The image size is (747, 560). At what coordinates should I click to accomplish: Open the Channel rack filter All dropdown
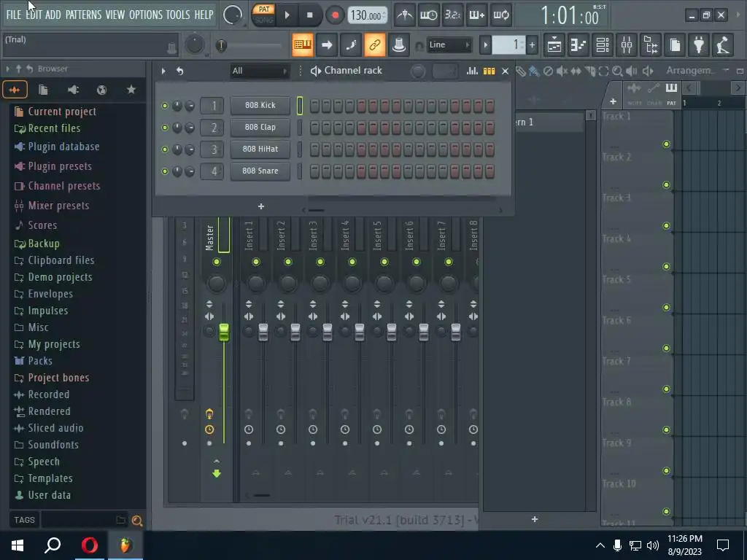(x=260, y=71)
